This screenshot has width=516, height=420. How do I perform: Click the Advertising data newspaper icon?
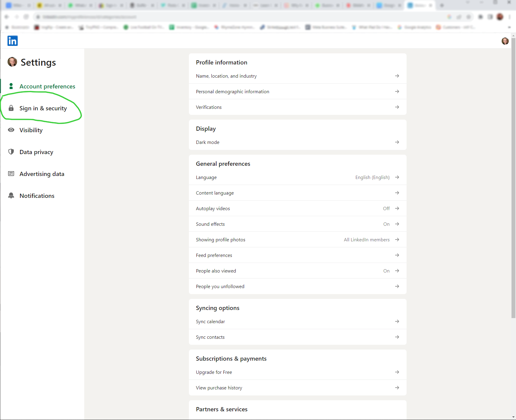coord(11,174)
